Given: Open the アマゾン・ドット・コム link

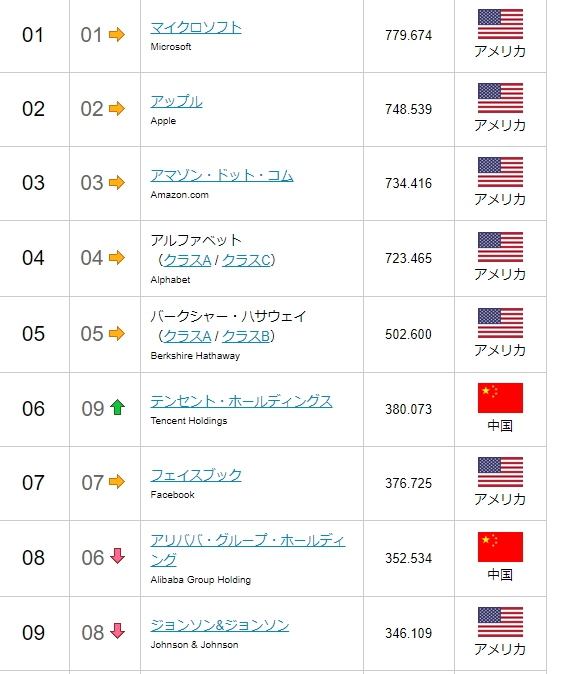Looking at the screenshot, I should click(222, 176).
